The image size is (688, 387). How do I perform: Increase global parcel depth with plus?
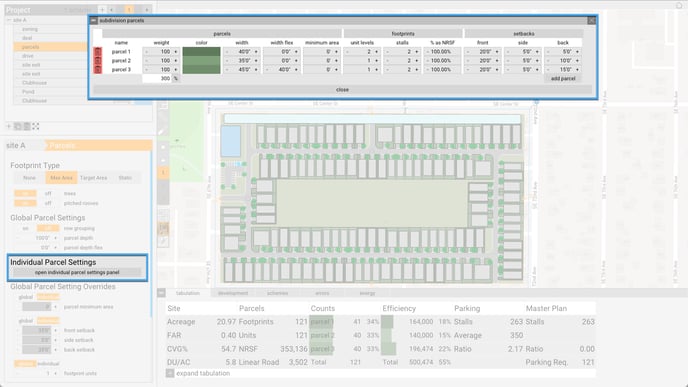point(56,238)
